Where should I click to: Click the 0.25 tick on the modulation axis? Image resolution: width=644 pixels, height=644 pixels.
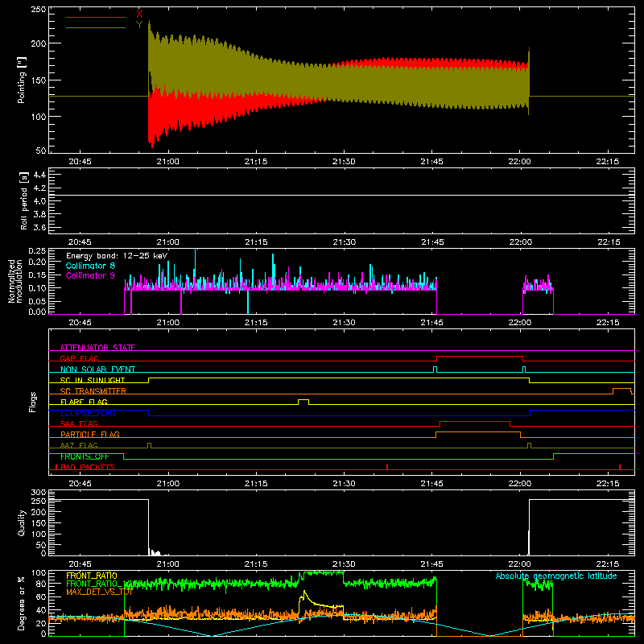(38, 251)
